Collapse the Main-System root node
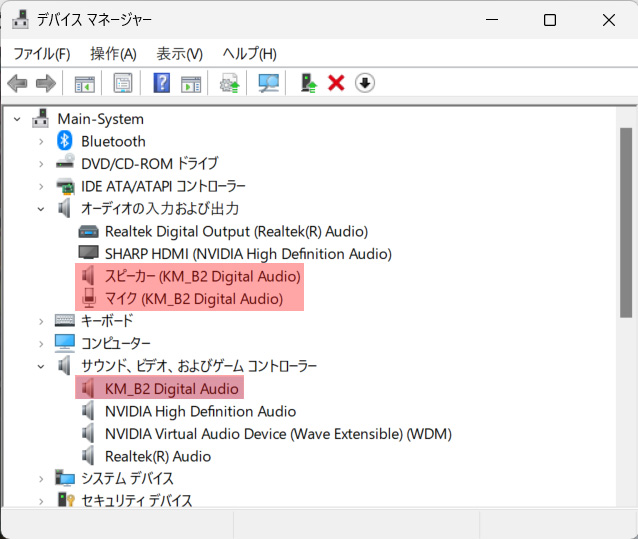Viewport: 638px width, 539px height. click(17, 119)
